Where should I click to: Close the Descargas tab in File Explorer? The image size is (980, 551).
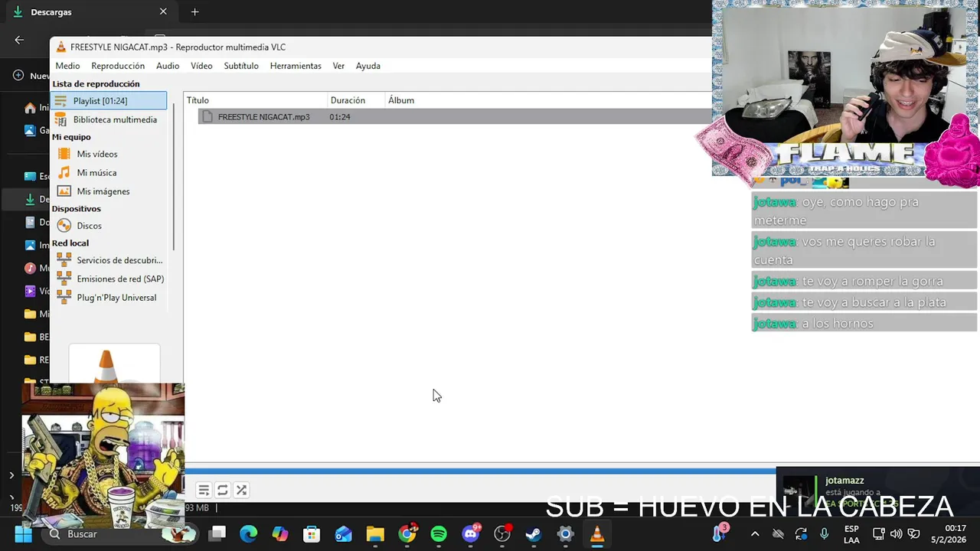[x=163, y=11]
